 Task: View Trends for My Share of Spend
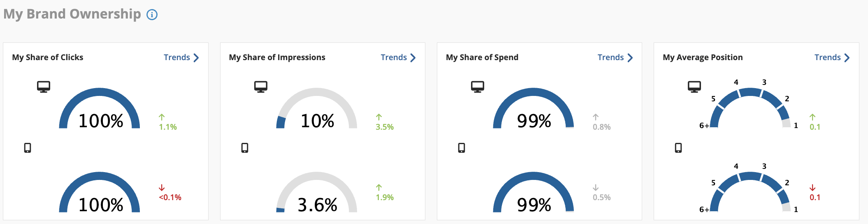pyautogui.click(x=611, y=57)
